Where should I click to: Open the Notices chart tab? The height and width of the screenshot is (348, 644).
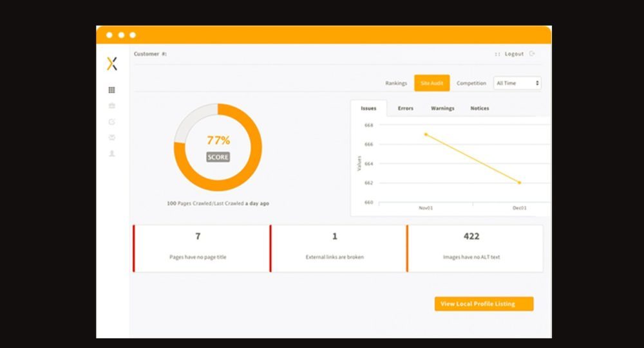pyautogui.click(x=480, y=108)
